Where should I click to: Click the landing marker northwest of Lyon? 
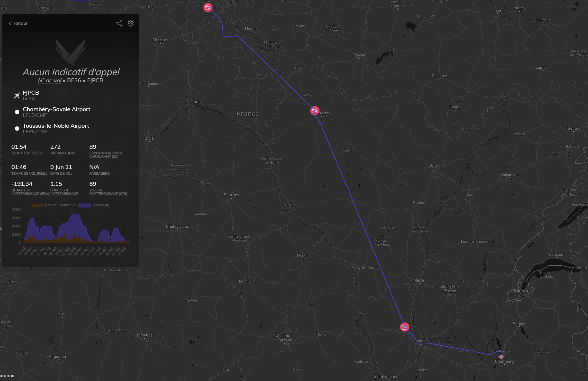[x=404, y=327]
